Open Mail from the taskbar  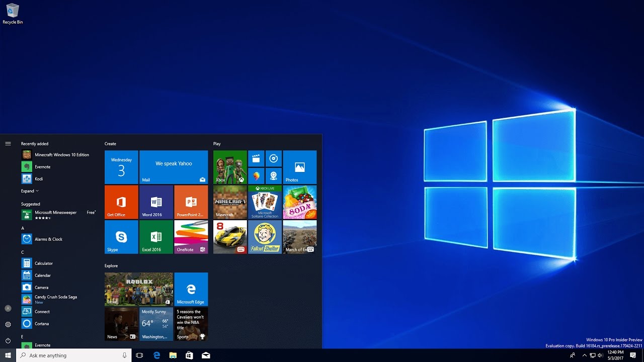[x=206, y=355]
